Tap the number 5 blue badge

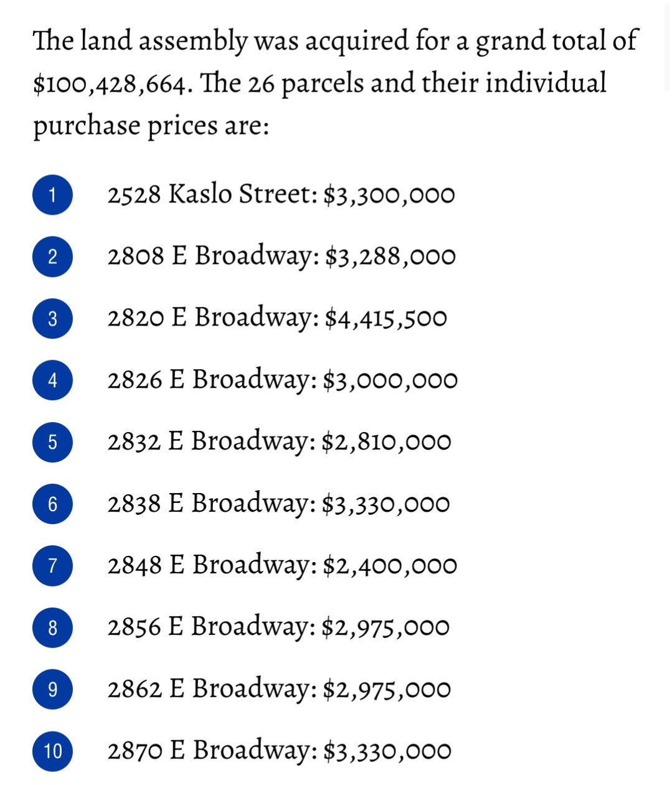(52, 441)
